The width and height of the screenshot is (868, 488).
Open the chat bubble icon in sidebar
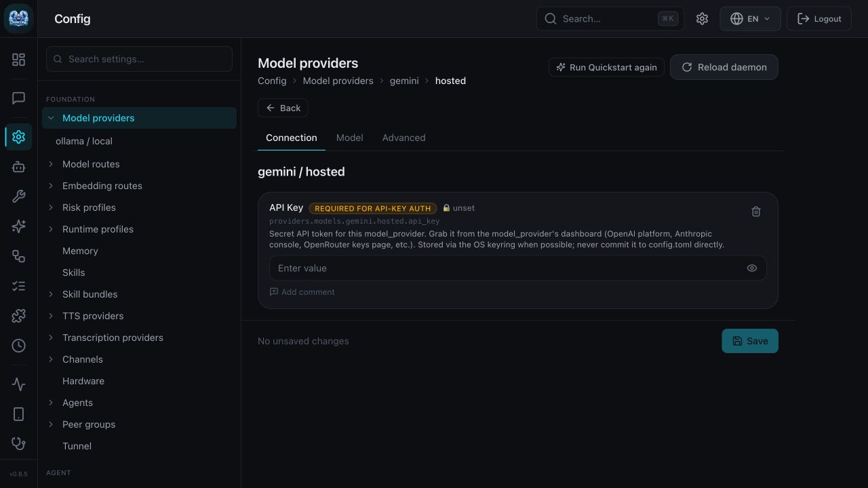click(18, 98)
